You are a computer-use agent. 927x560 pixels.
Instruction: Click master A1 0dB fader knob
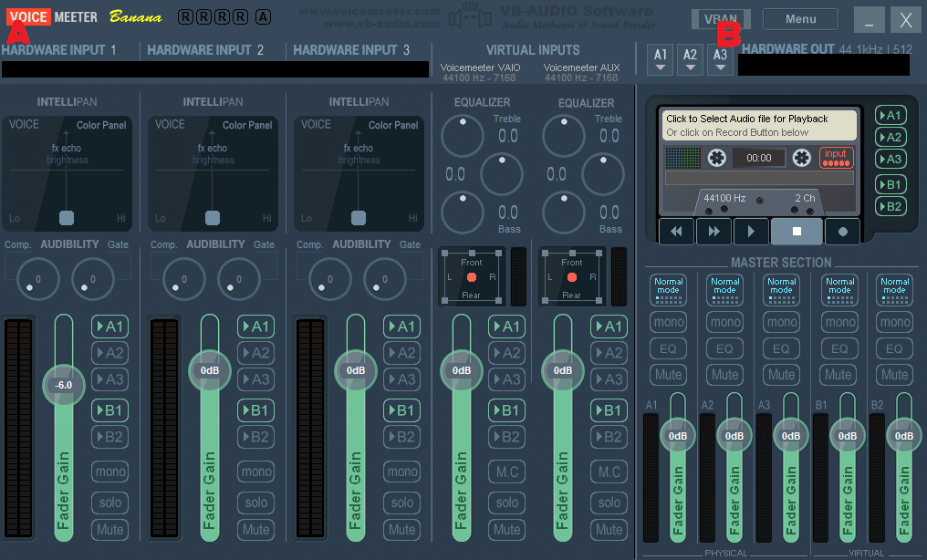pyautogui.click(x=678, y=436)
